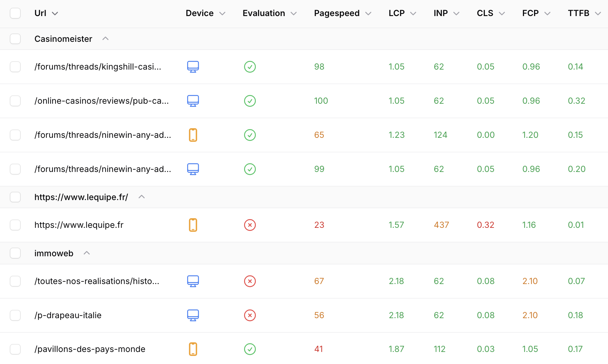
Task: Click mobile device icon for lequipe.fr row
Action: [193, 225]
